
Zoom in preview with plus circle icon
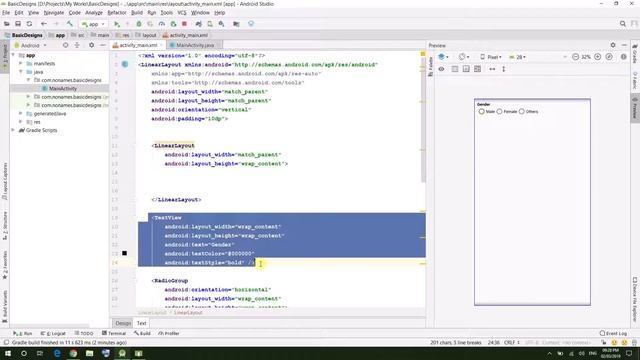pos(598,57)
